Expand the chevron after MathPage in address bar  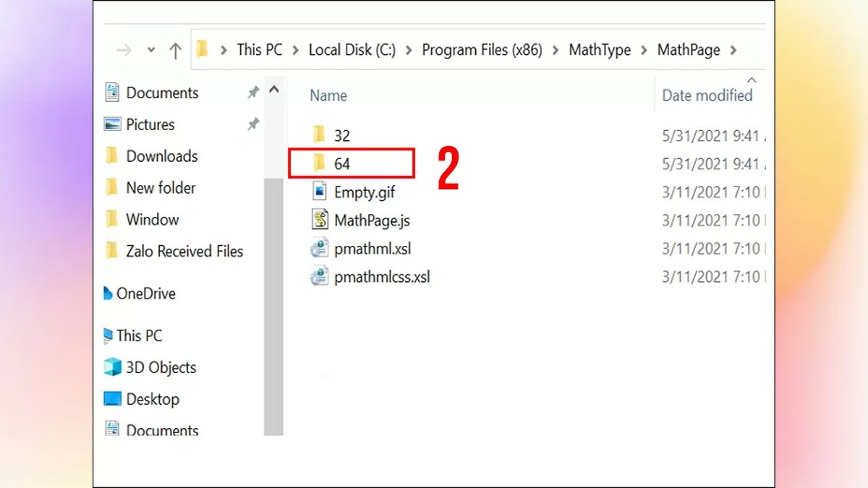click(733, 50)
